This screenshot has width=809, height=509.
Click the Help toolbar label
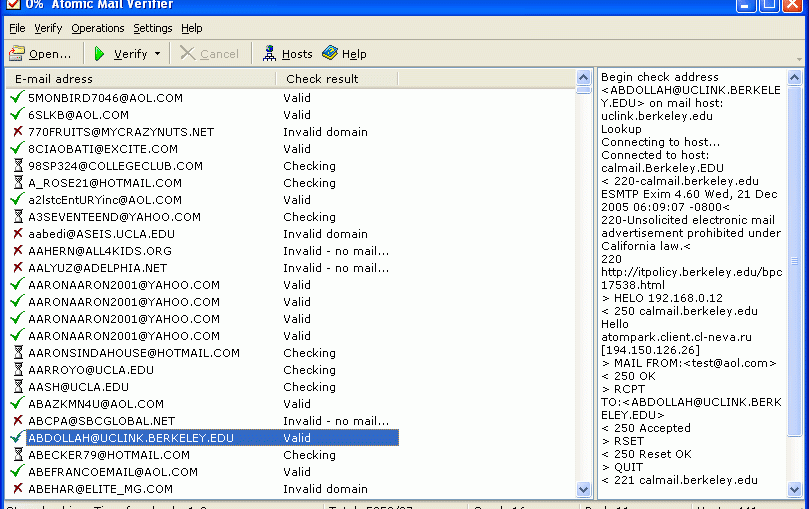354,54
